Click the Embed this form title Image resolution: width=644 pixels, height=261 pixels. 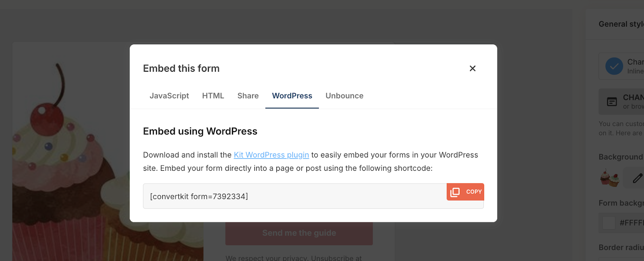[x=181, y=68]
